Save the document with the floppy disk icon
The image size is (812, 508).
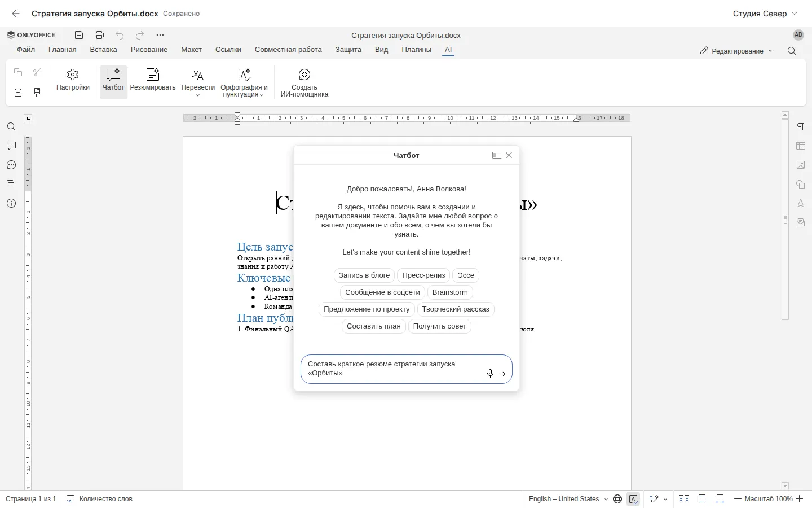click(x=79, y=35)
